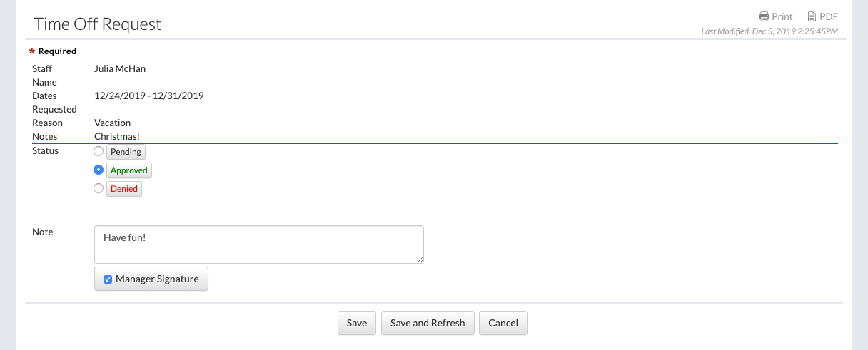
Task: Select the Approved status radio button
Action: (99, 170)
